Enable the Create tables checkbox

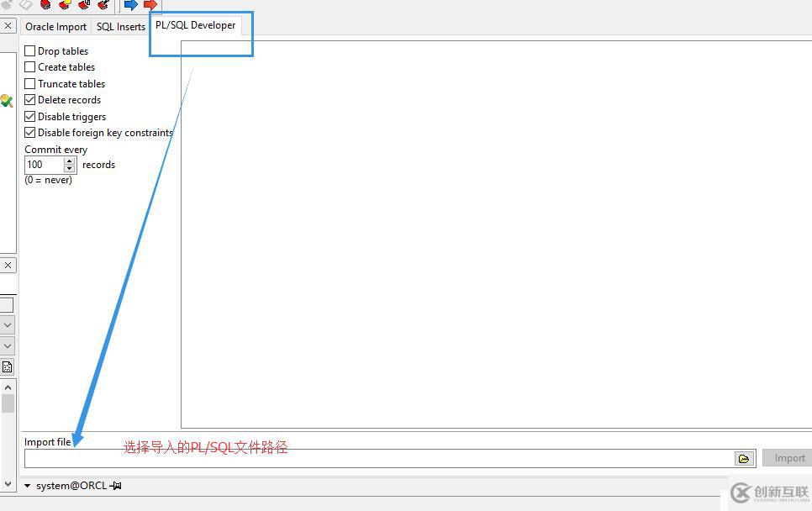click(30, 66)
